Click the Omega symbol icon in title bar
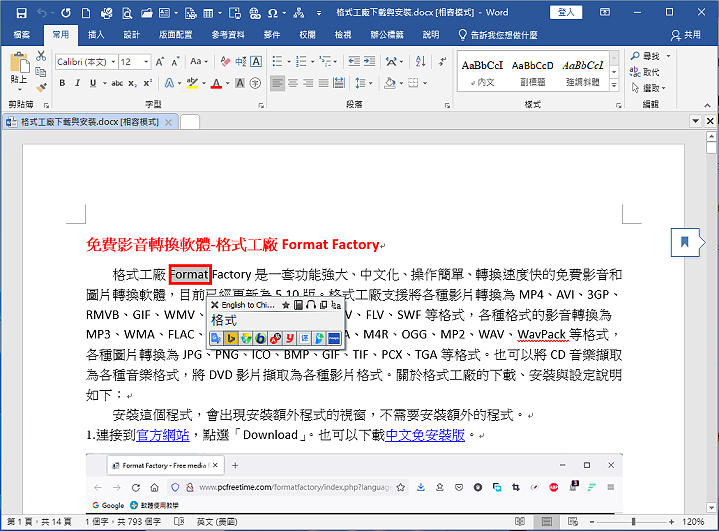This screenshot has width=719, height=531. point(272,13)
